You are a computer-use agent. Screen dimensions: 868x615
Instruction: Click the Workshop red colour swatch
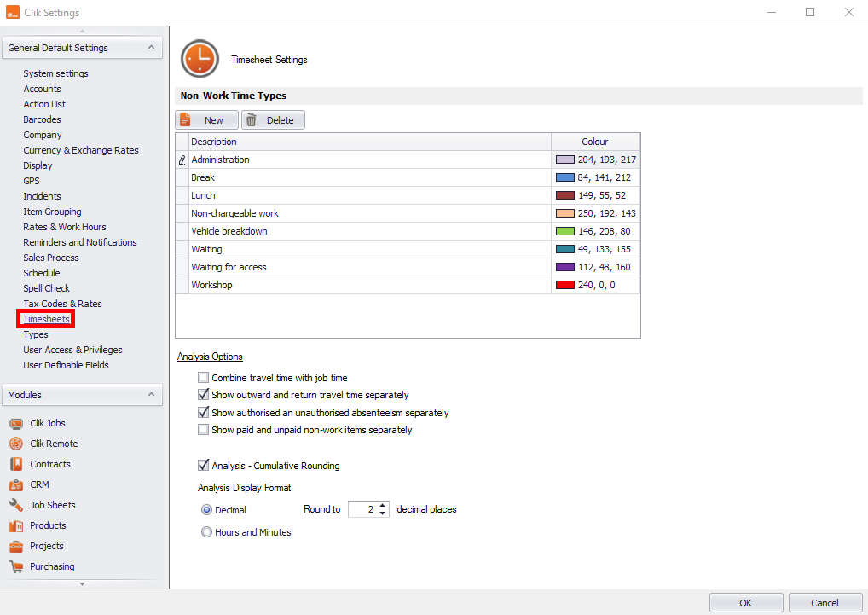pyautogui.click(x=564, y=285)
